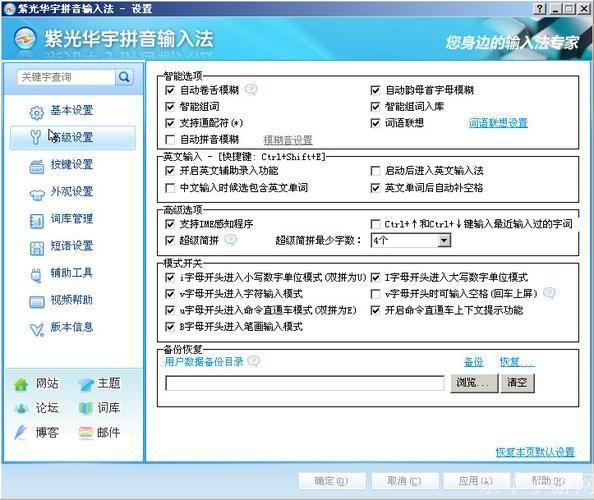Click the 浏览... button
594x500 pixels.
pos(474,383)
